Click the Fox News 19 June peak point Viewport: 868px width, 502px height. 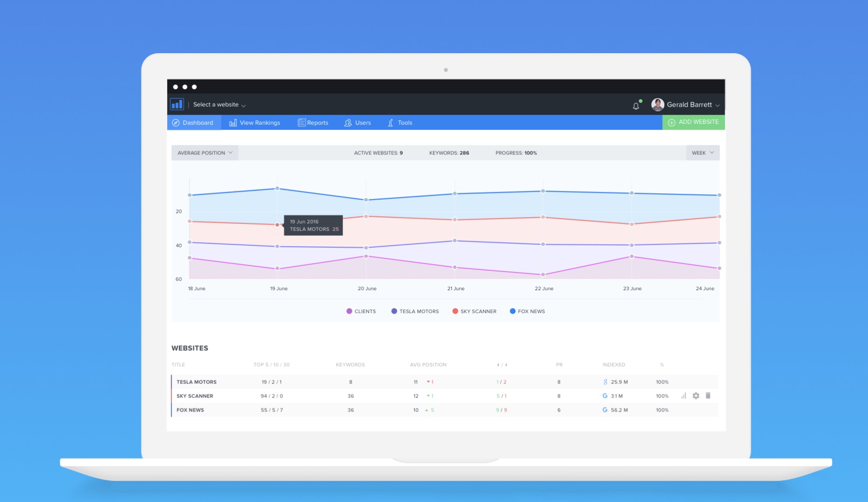(277, 188)
